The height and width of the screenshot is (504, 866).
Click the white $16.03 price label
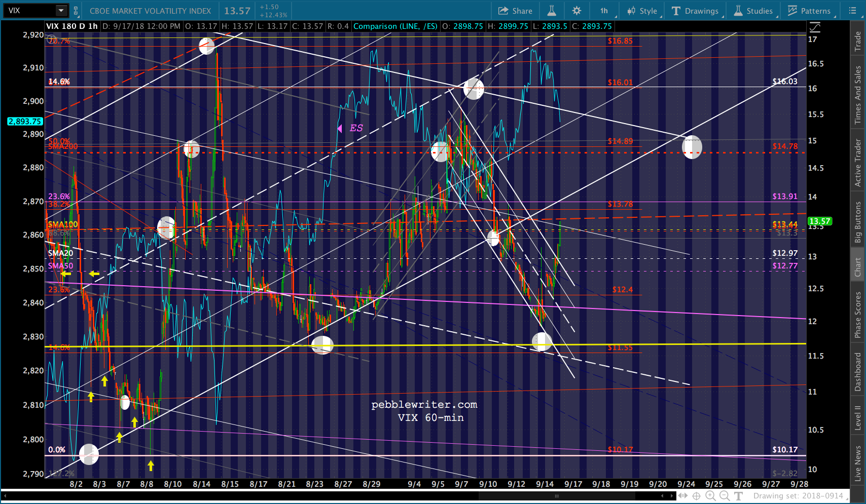tap(785, 82)
